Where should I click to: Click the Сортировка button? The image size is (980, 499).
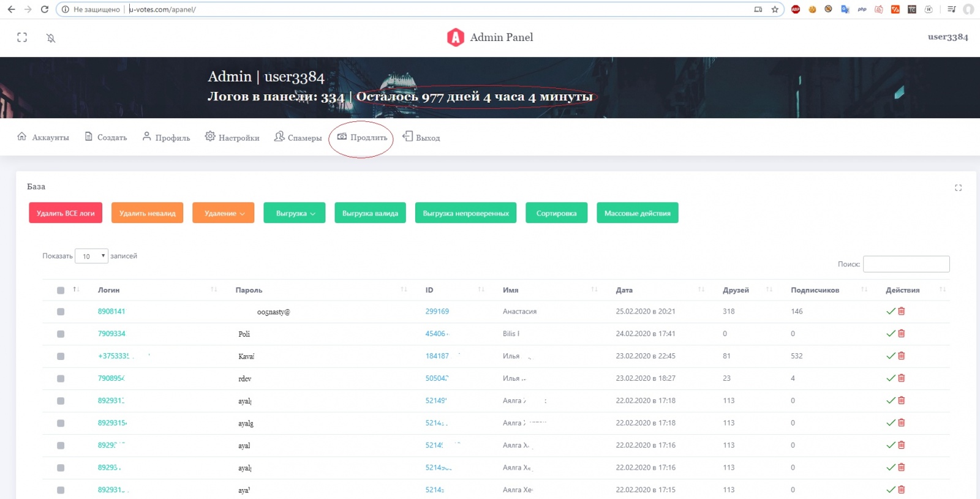pos(556,213)
